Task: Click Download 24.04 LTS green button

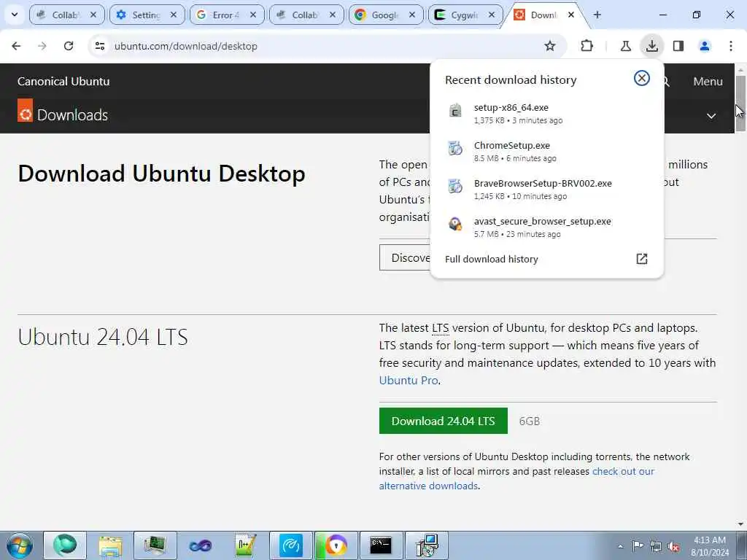Action: tap(443, 421)
